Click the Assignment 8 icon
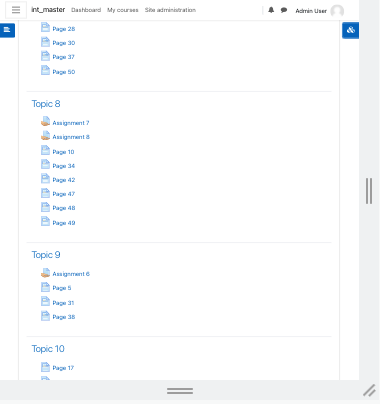The image size is (380, 404). (45, 136)
